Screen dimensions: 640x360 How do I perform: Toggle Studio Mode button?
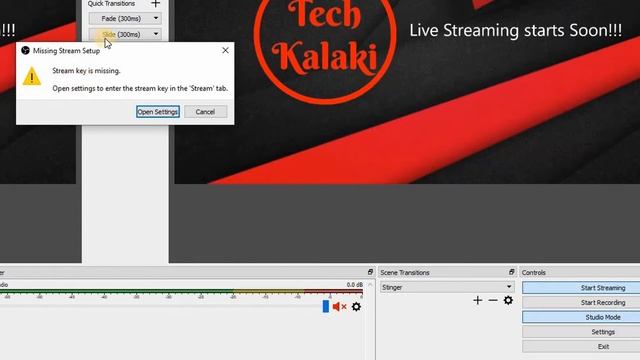(x=581, y=317)
